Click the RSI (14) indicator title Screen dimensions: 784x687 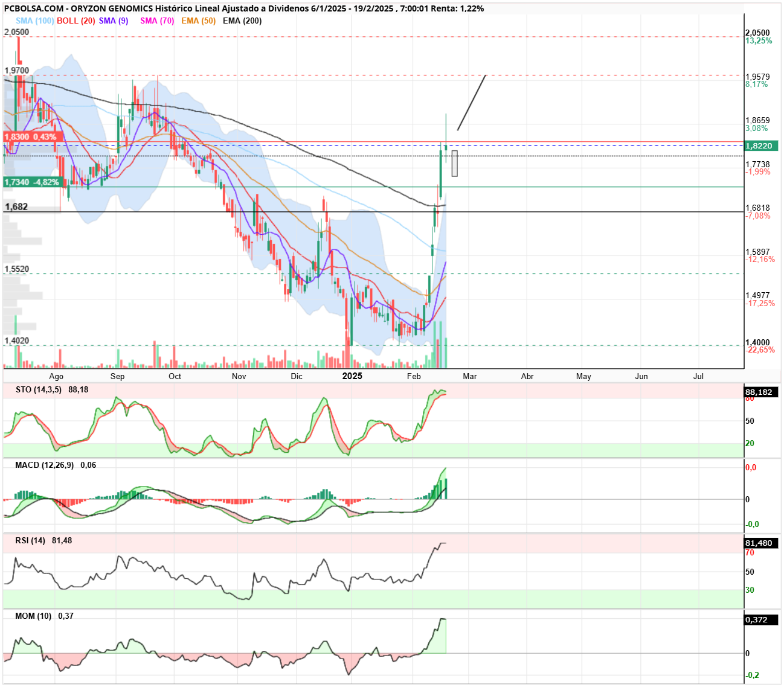(30, 540)
